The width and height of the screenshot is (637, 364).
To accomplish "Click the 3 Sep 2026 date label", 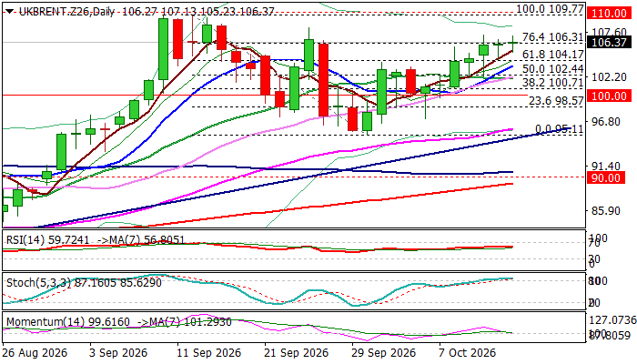I will 117,353.
